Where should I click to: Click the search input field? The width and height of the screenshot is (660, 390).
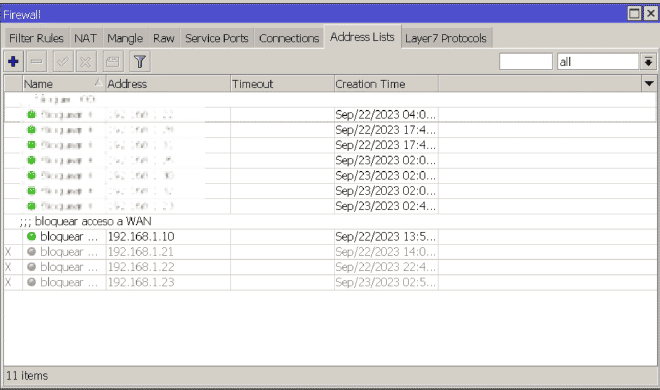526,62
